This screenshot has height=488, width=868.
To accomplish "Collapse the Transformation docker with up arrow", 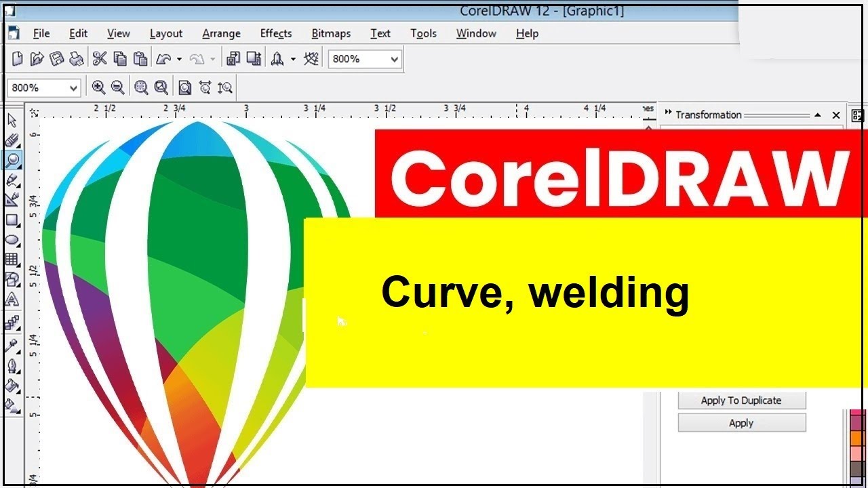I will (818, 115).
